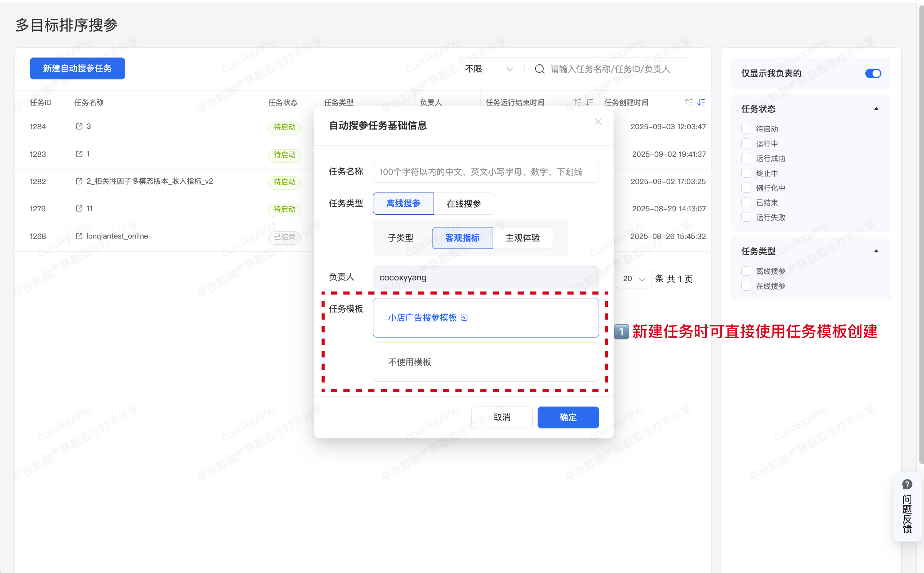The image size is (924, 573).
Task: Sort creation time descending icon
Action: pyautogui.click(x=701, y=102)
